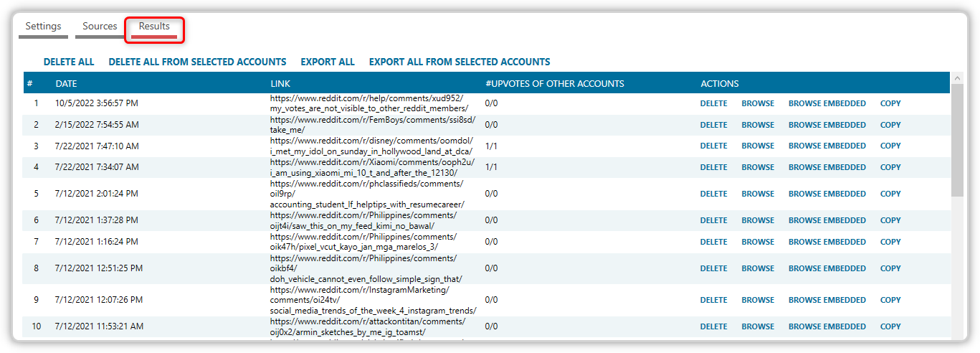Click the scrollbar up arrow
Image resolution: width=980 pixels, height=353 pixels.
coord(957,77)
